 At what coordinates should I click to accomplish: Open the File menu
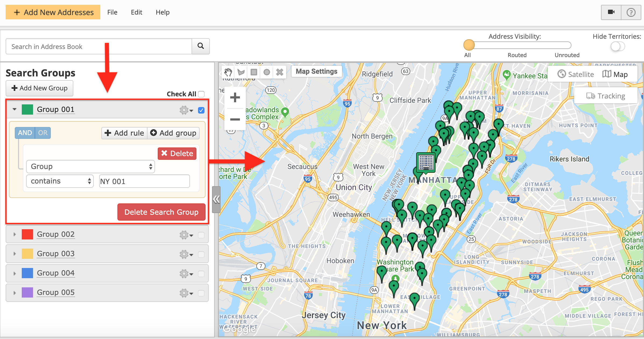[x=112, y=12]
